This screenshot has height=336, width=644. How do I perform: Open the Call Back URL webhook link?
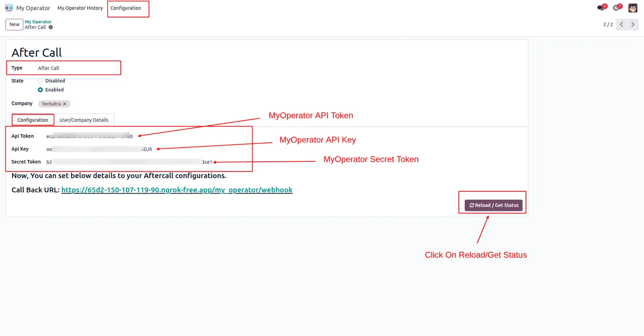[177, 190]
